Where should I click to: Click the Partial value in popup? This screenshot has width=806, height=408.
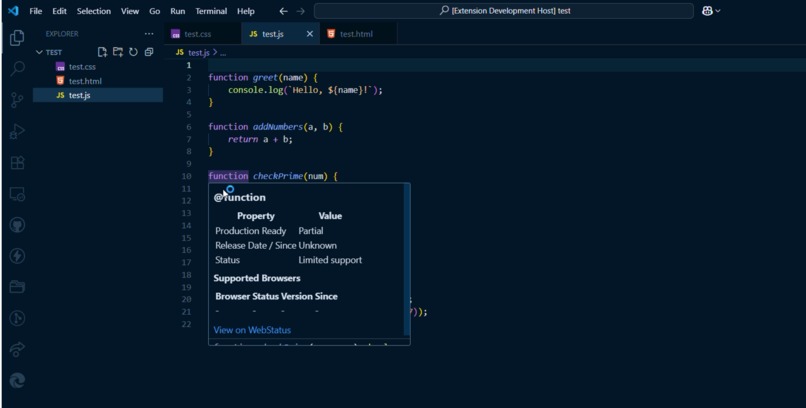click(310, 231)
